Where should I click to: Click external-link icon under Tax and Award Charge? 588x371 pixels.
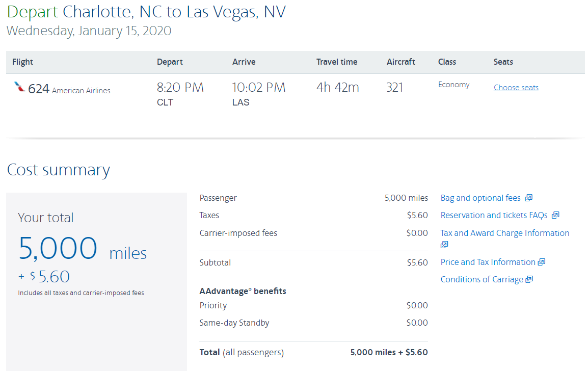[444, 245]
